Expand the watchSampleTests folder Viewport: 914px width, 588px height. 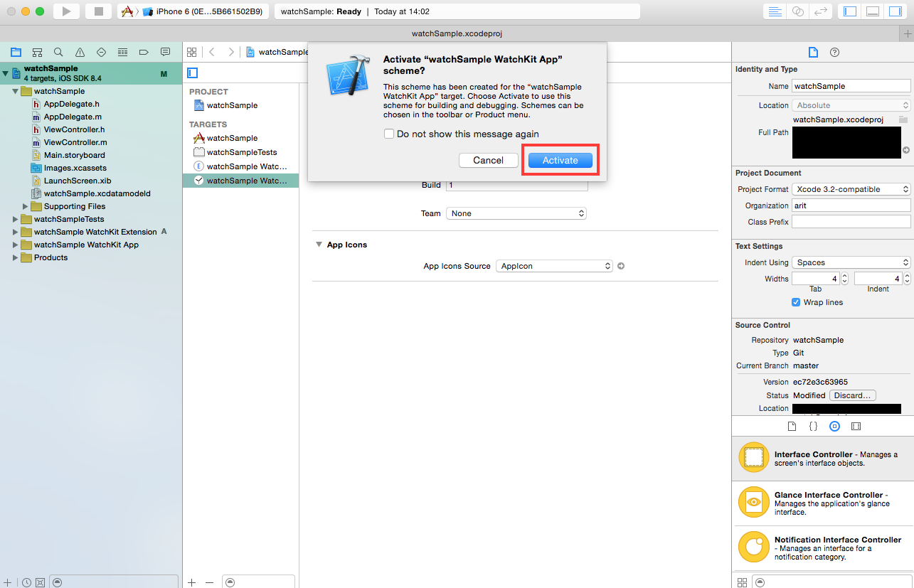tap(16, 219)
